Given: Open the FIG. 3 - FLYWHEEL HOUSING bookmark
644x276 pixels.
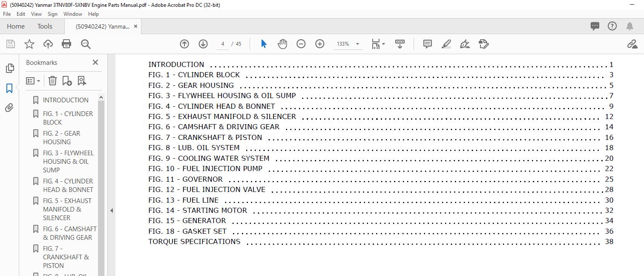Looking at the screenshot, I should point(68,161).
